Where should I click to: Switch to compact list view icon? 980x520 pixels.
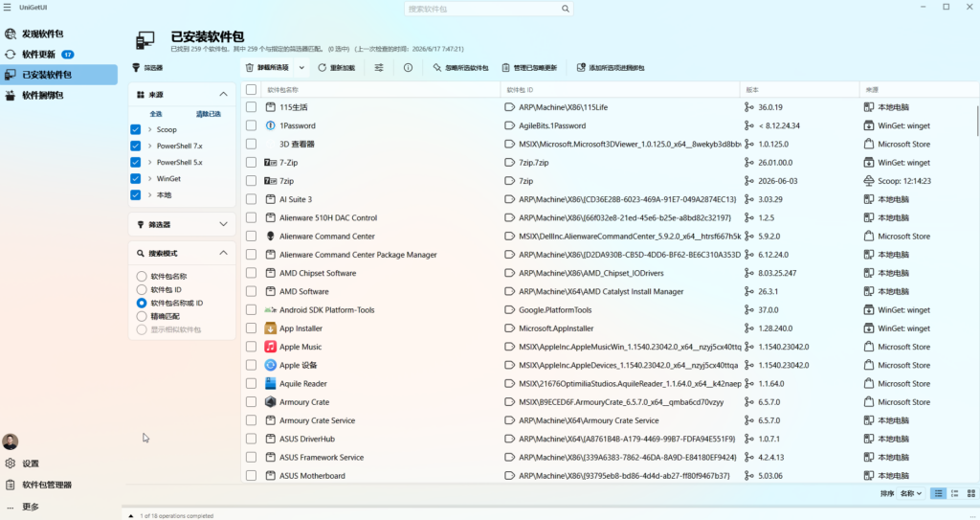tap(954, 494)
